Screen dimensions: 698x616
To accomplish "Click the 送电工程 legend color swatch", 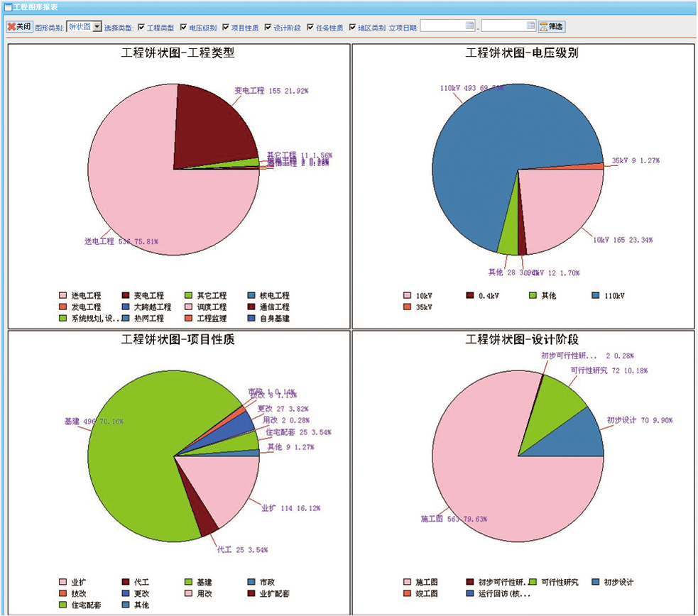I will [x=62, y=295].
